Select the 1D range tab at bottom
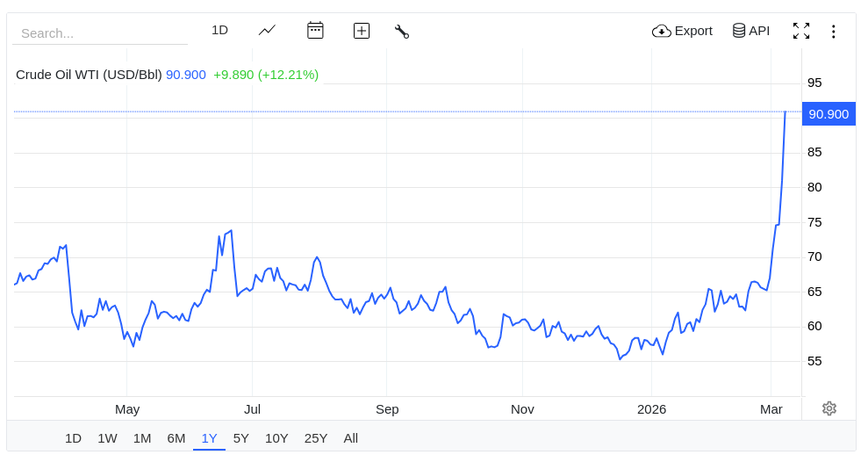 pos(73,439)
